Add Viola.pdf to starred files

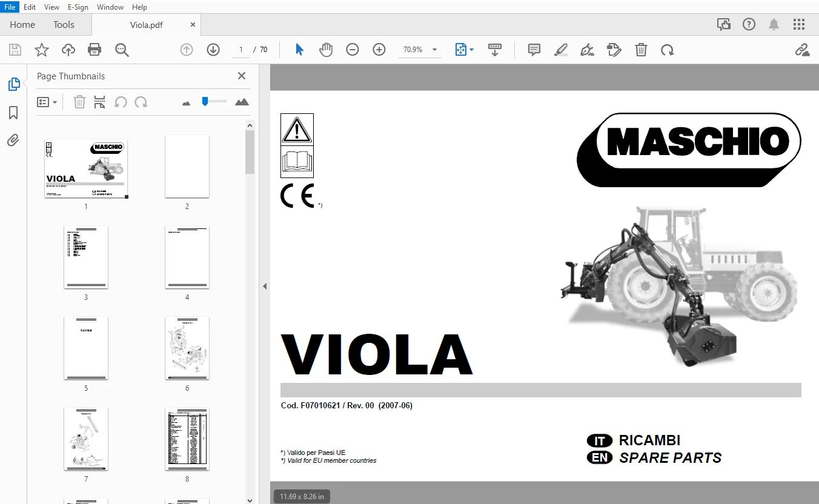[41, 50]
